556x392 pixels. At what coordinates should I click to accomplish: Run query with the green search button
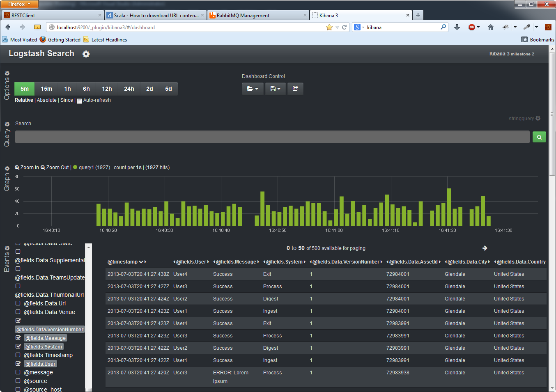(x=539, y=137)
